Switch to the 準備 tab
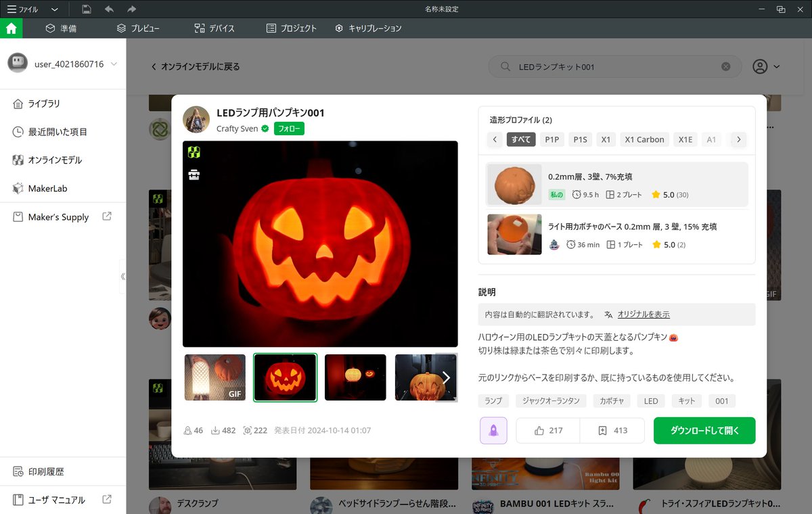This screenshot has height=514, width=812. click(61, 28)
